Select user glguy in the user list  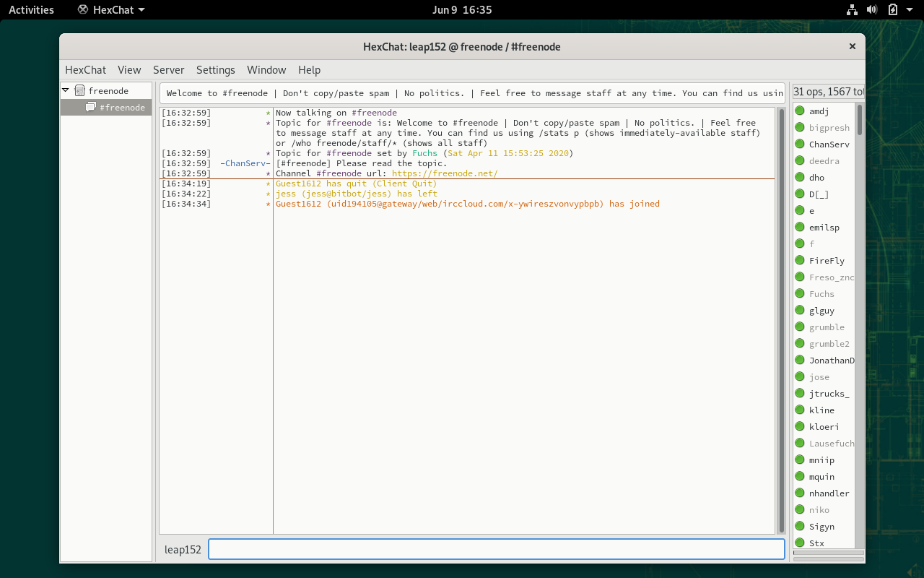(x=821, y=311)
